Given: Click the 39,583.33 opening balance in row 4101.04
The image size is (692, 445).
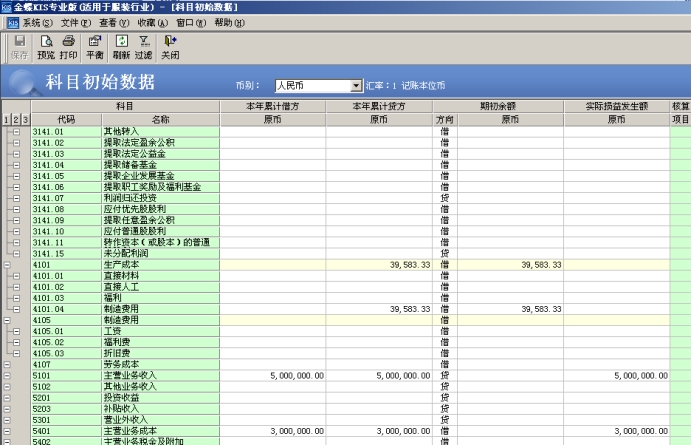Looking at the screenshot, I should click(x=511, y=309).
